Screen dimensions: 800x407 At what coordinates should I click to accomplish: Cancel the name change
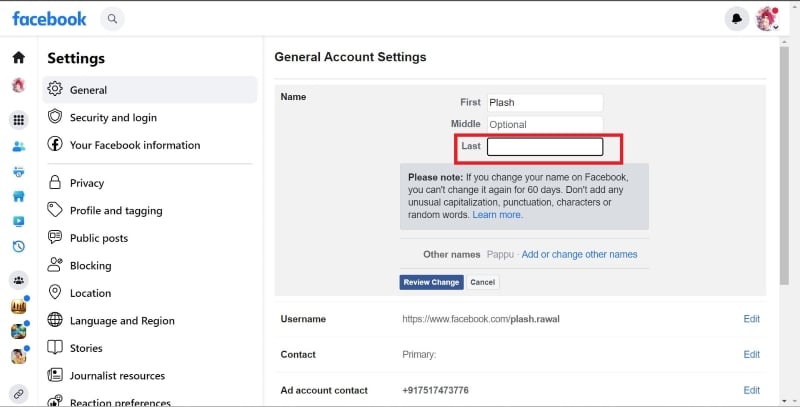click(x=483, y=282)
